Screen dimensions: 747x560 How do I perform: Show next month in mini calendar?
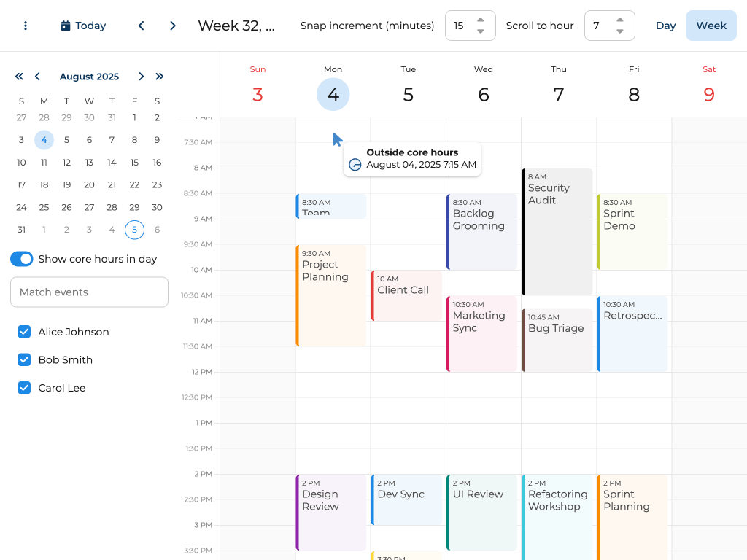pyautogui.click(x=142, y=77)
